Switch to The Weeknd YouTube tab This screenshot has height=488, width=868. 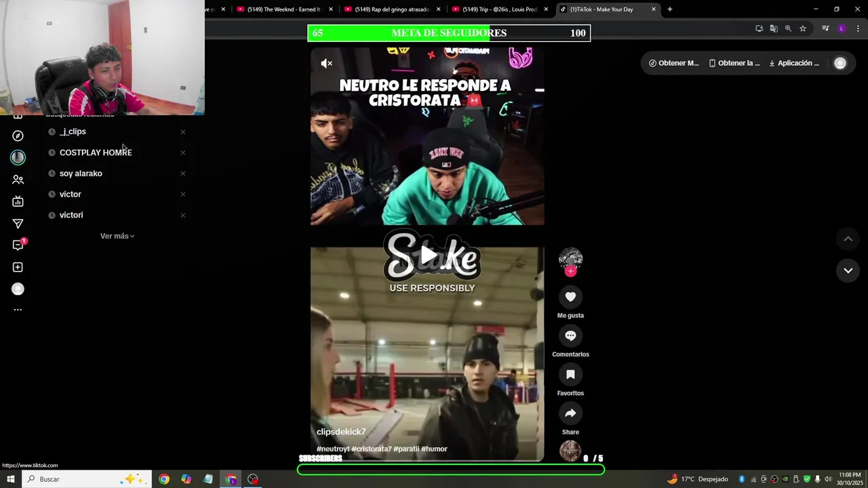pos(285,9)
